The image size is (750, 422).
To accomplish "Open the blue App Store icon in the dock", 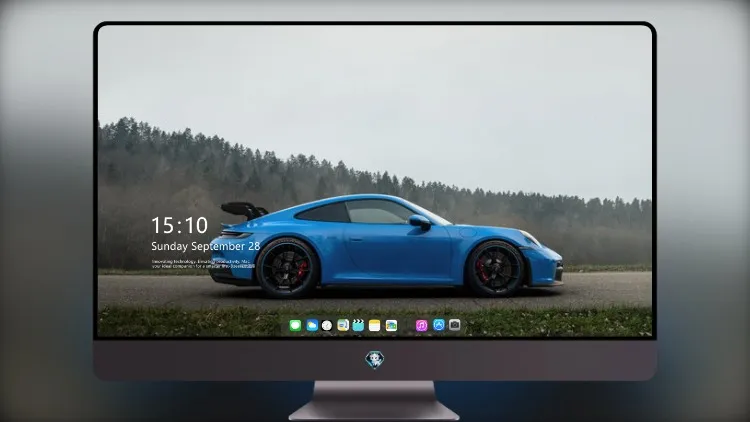I will [439, 325].
